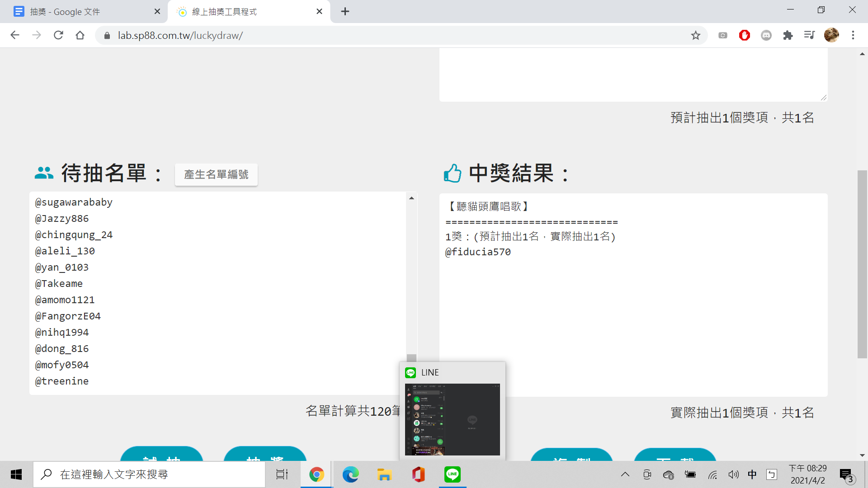Viewport: 868px width, 488px height.
Task: Open the Chrome extensions puzzle icon
Action: [788, 35]
